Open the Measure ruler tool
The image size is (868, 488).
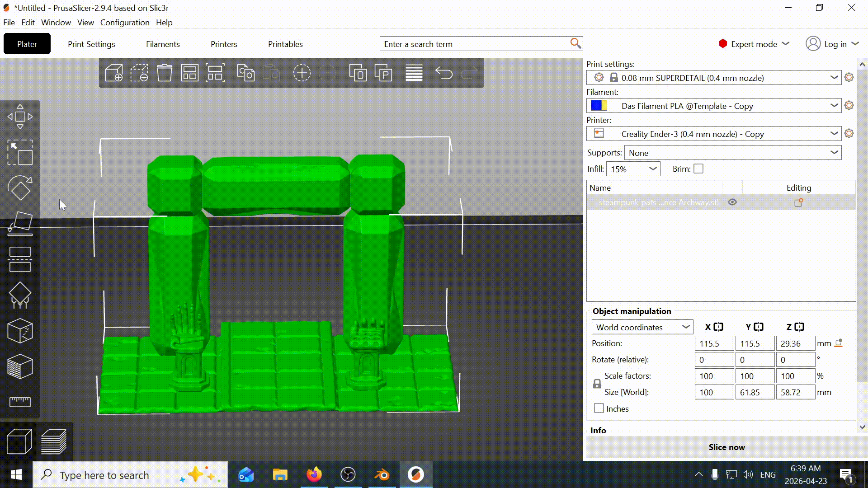[x=20, y=402]
